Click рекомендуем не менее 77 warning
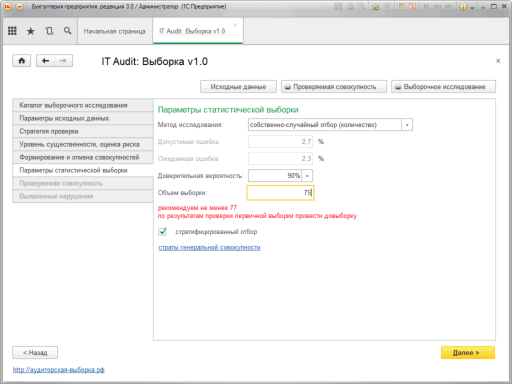This screenshot has height=384, width=512. click(197, 208)
